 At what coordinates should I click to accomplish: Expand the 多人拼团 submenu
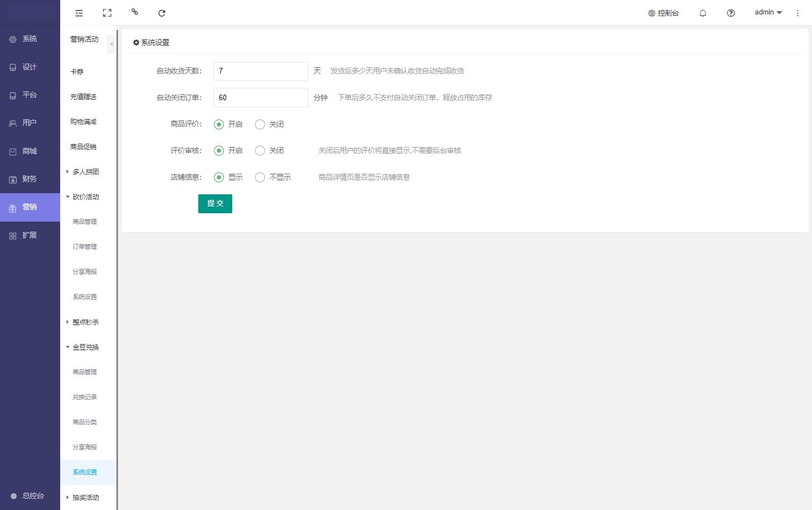point(85,171)
